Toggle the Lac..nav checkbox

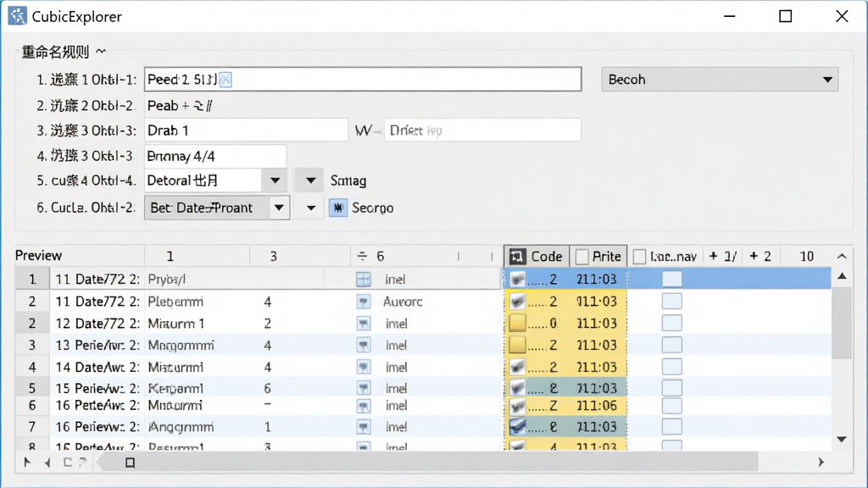click(x=639, y=257)
